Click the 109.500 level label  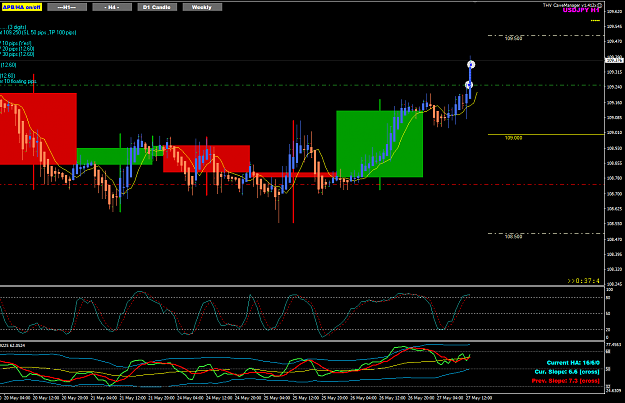click(513, 39)
